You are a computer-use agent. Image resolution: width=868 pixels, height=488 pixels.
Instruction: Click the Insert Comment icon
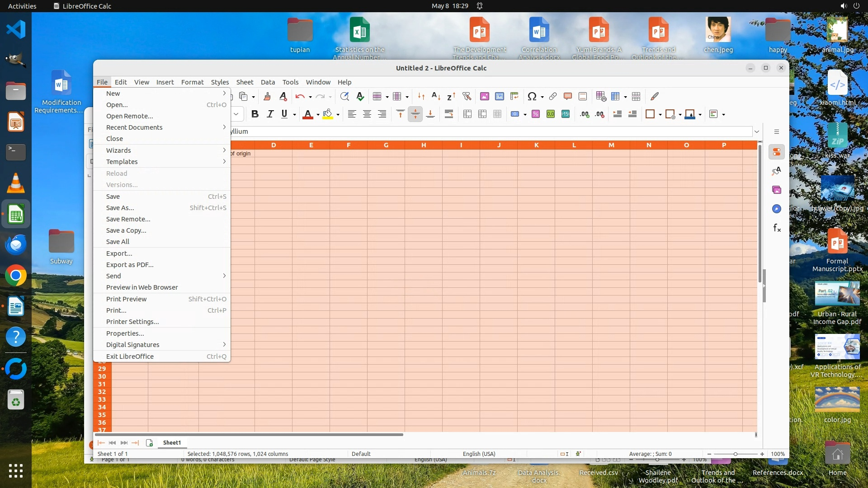[x=568, y=96]
